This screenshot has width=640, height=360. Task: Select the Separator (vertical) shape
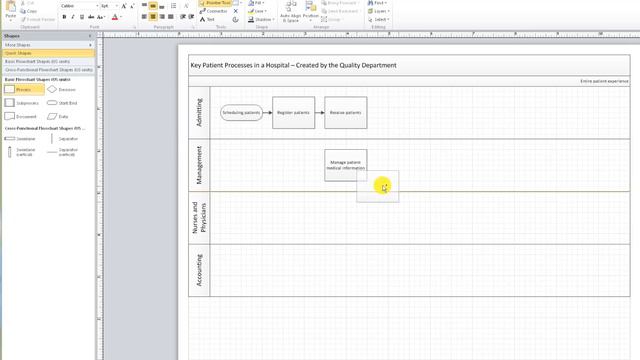tap(62, 152)
